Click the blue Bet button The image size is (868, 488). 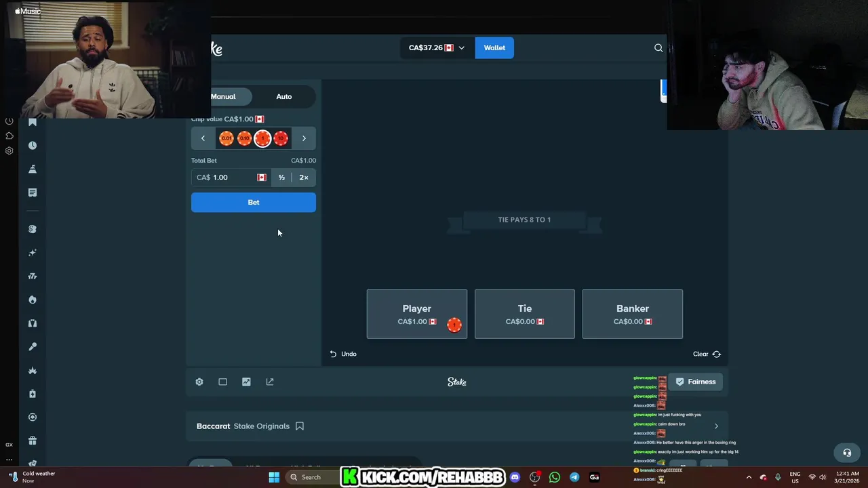pos(254,202)
